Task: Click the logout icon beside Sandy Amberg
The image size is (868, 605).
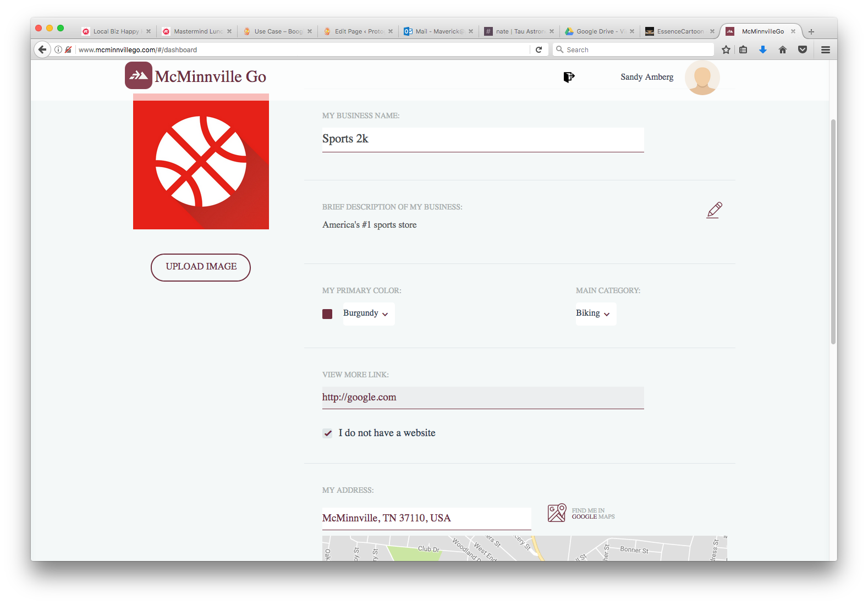Action: [x=569, y=77]
